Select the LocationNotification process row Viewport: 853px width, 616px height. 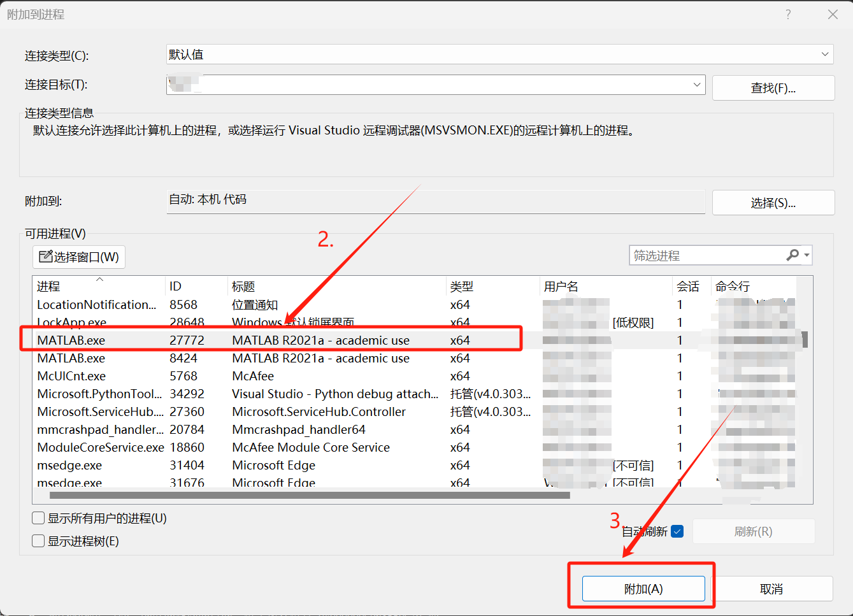point(414,304)
